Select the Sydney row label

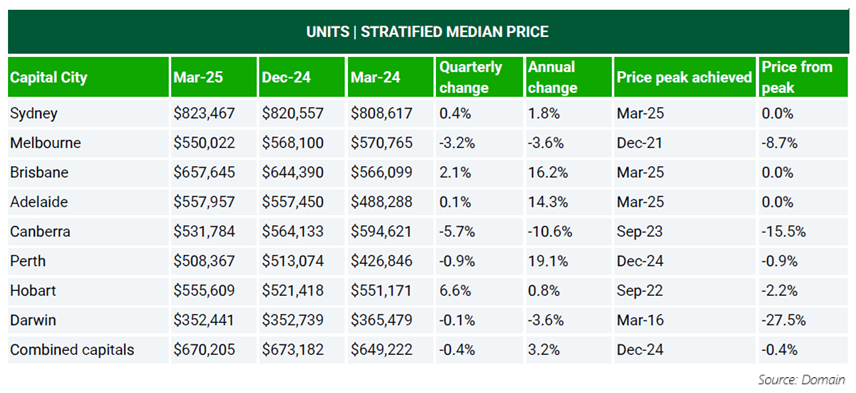pyautogui.click(x=34, y=114)
